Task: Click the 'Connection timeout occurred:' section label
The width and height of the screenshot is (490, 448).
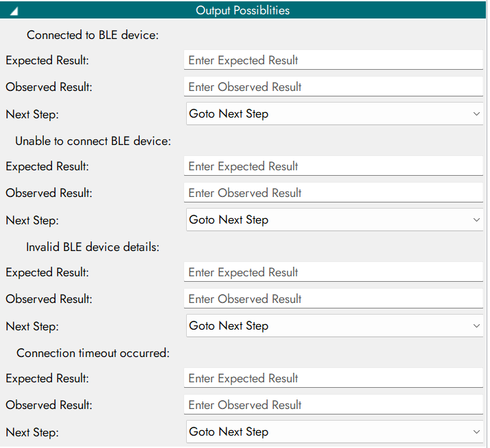Action: tap(92, 353)
